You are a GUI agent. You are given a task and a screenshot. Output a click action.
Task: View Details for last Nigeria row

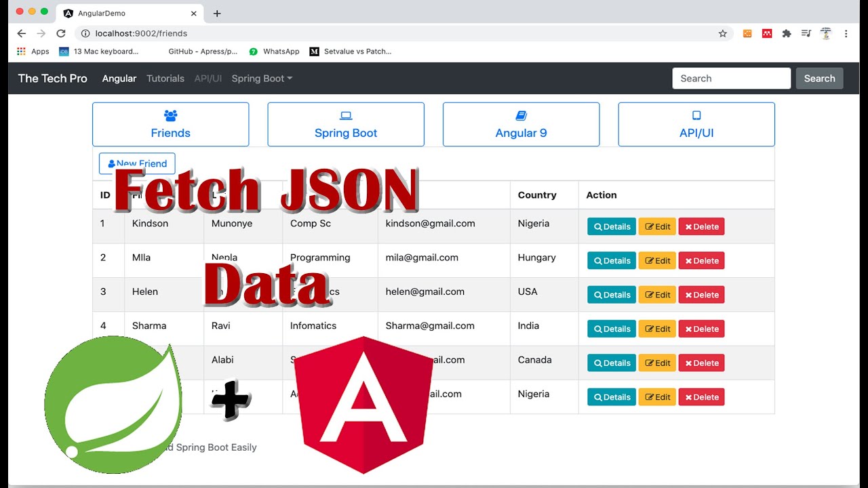pyautogui.click(x=612, y=397)
